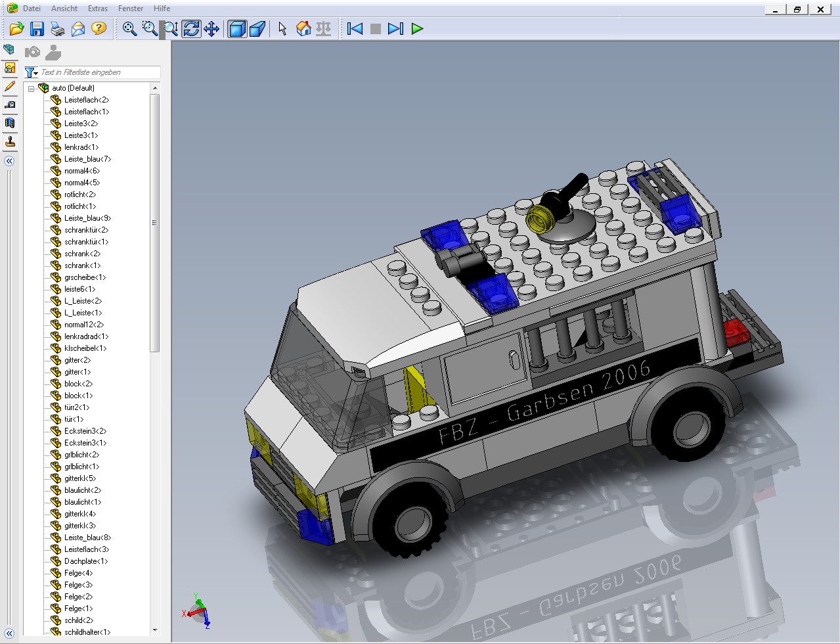Click scroll-down arrow of component tree
This screenshot has width=840, height=644.
[155, 630]
